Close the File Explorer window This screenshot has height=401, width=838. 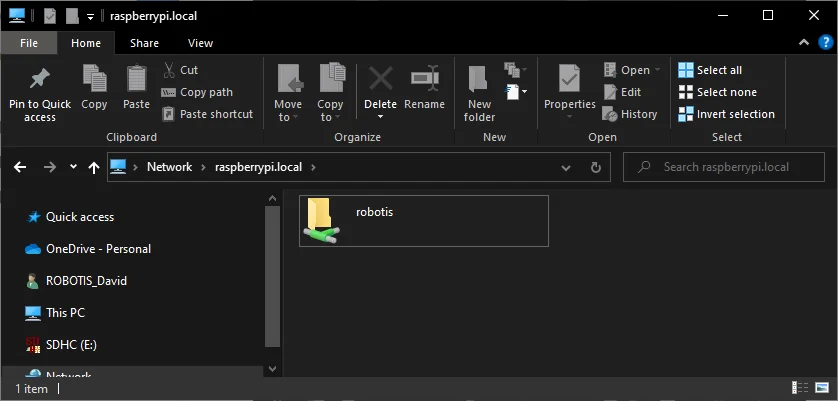pyautogui.click(x=814, y=16)
